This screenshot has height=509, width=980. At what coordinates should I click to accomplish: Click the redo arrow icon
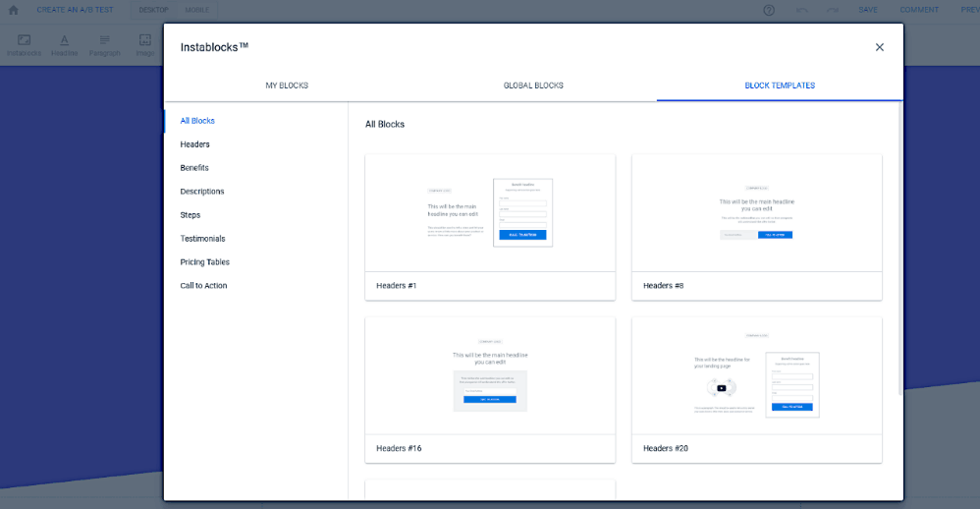click(x=833, y=10)
